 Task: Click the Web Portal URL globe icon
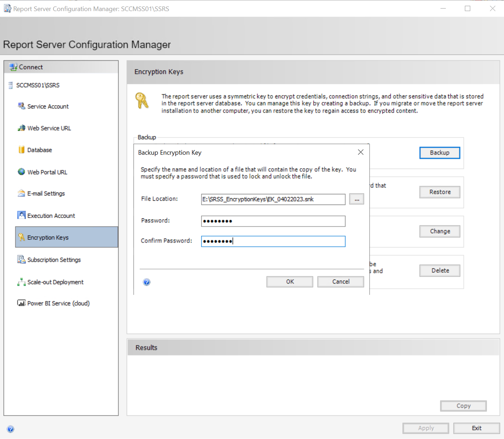click(x=21, y=171)
